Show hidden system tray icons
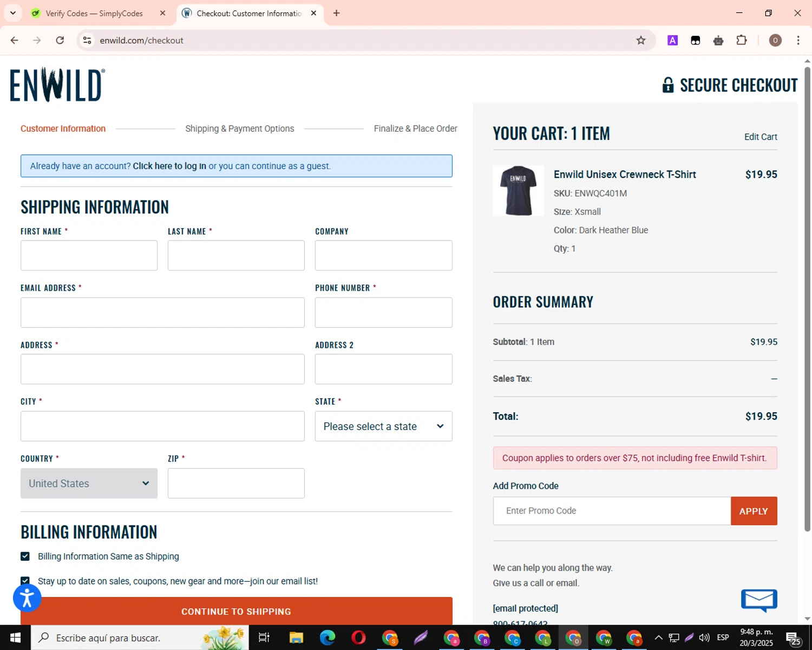The height and width of the screenshot is (650, 812). coord(658,638)
